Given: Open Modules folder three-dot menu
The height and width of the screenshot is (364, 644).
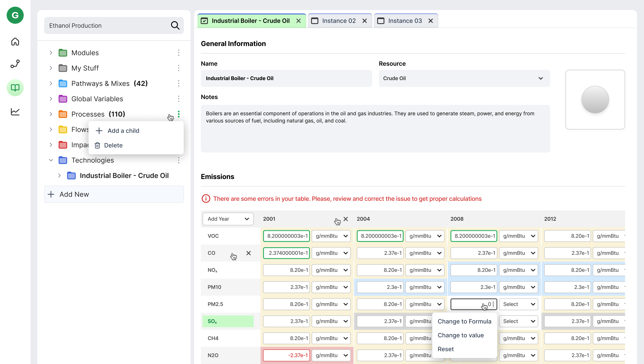Looking at the screenshot, I should tap(179, 53).
